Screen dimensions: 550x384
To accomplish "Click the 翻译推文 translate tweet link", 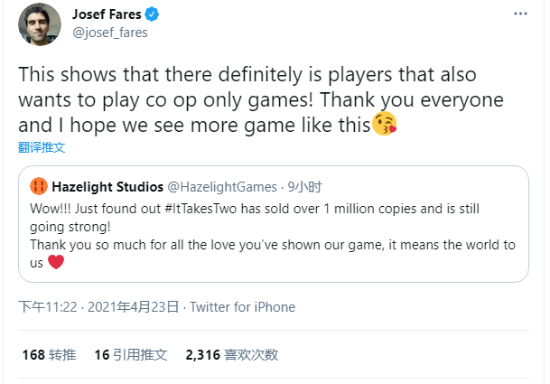I will [41, 147].
